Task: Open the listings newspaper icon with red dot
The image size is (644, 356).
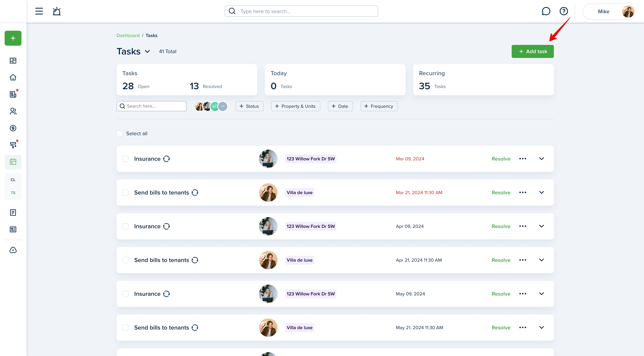Action: point(13,94)
